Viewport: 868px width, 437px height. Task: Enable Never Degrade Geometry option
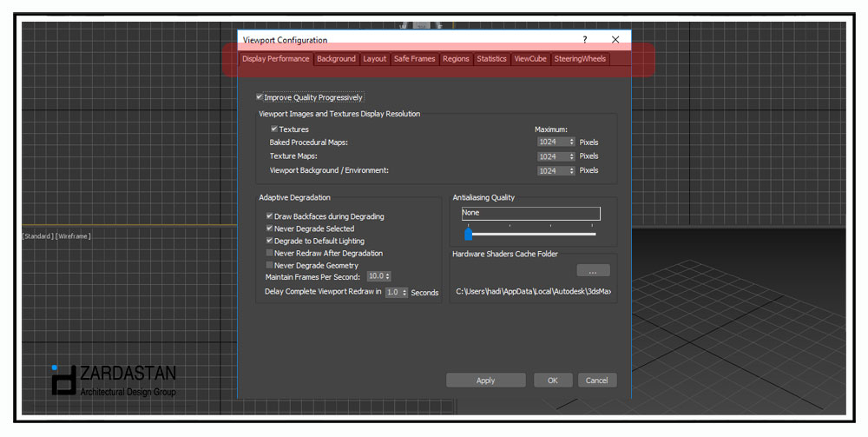269,265
